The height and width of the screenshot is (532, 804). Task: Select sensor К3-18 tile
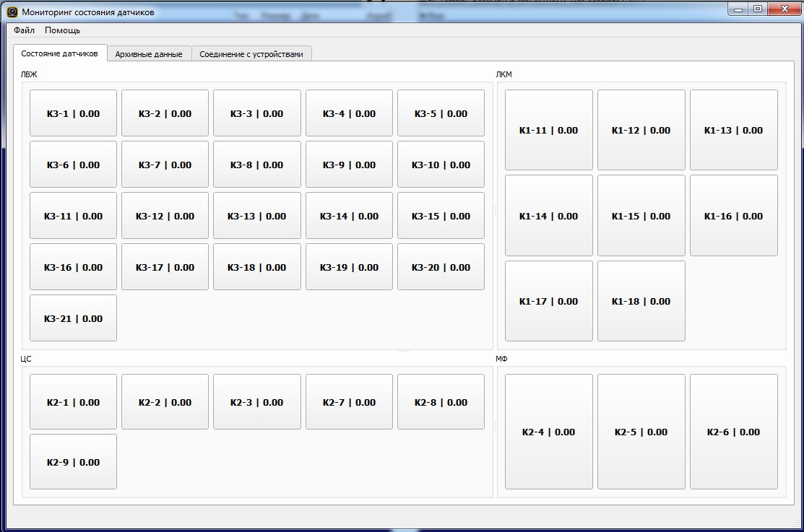(x=257, y=267)
